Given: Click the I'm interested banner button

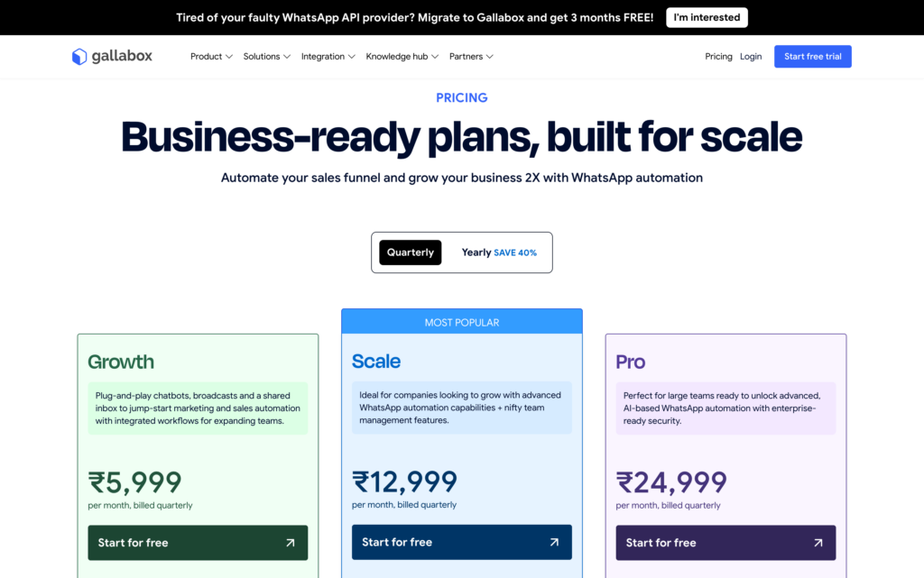Looking at the screenshot, I should tap(707, 17).
